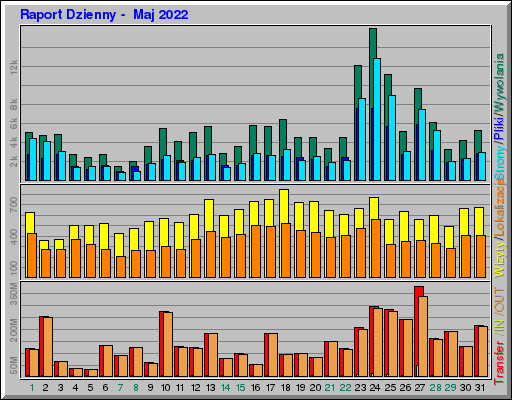
Task: Click day label 31 on x-axis
Action: 480,388
